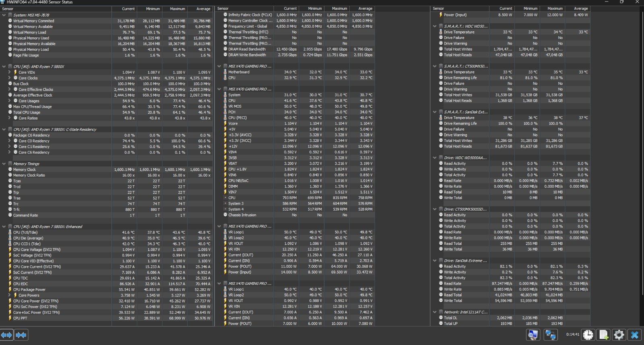Click the round icon beside Memory Clock Ratio
Screen dimensions: 644x345
tap(10, 175)
